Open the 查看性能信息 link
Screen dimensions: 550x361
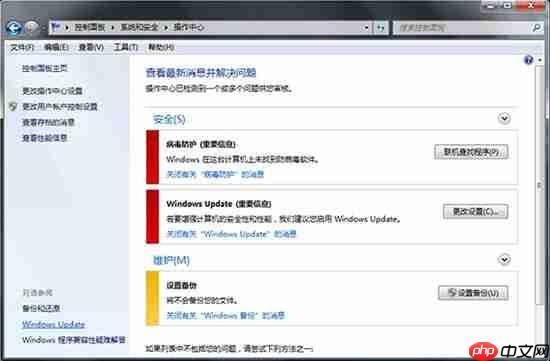pos(45,138)
